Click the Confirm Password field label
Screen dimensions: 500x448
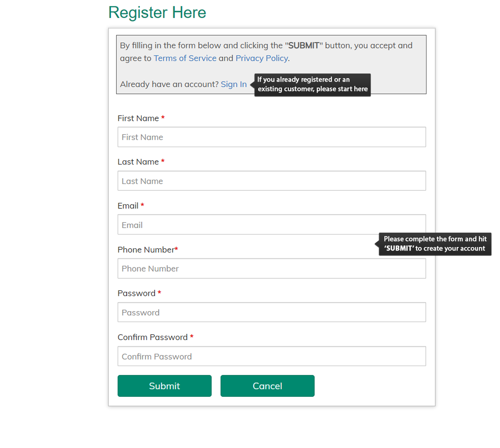pyautogui.click(x=153, y=337)
